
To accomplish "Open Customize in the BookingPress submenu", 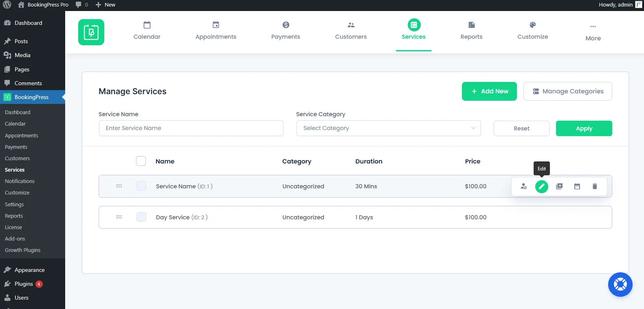I will [x=17, y=192].
